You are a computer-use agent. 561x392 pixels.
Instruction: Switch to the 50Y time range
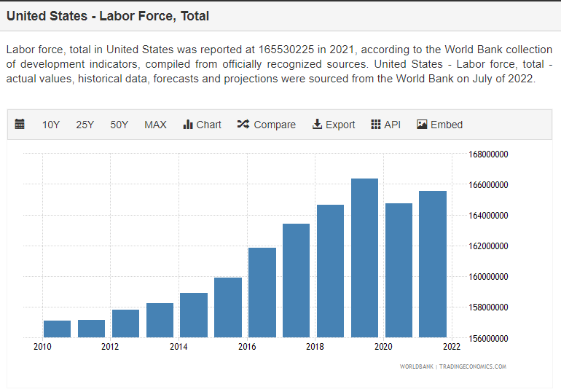pyautogui.click(x=119, y=125)
